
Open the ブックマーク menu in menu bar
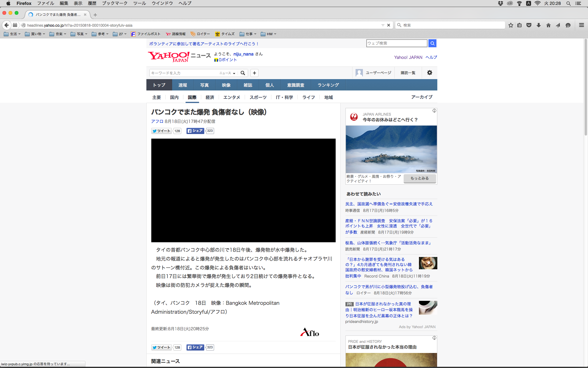click(x=115, y=3)
